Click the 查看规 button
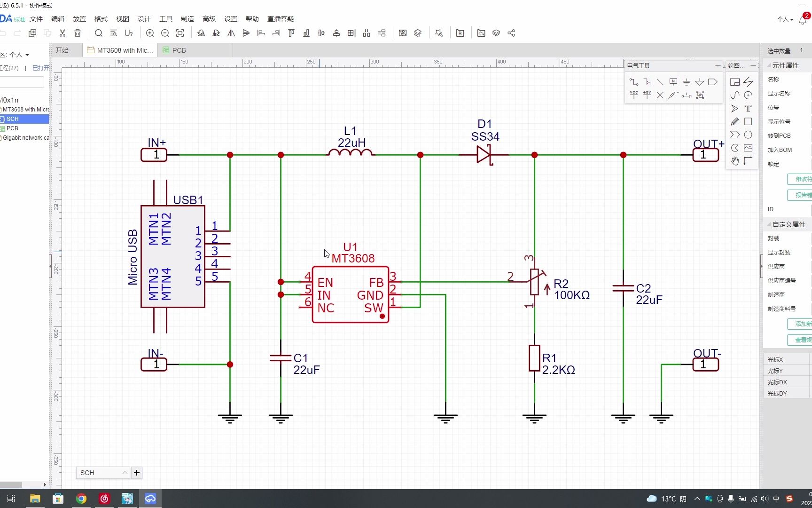 pyautogui.click(x=799, y=340)
